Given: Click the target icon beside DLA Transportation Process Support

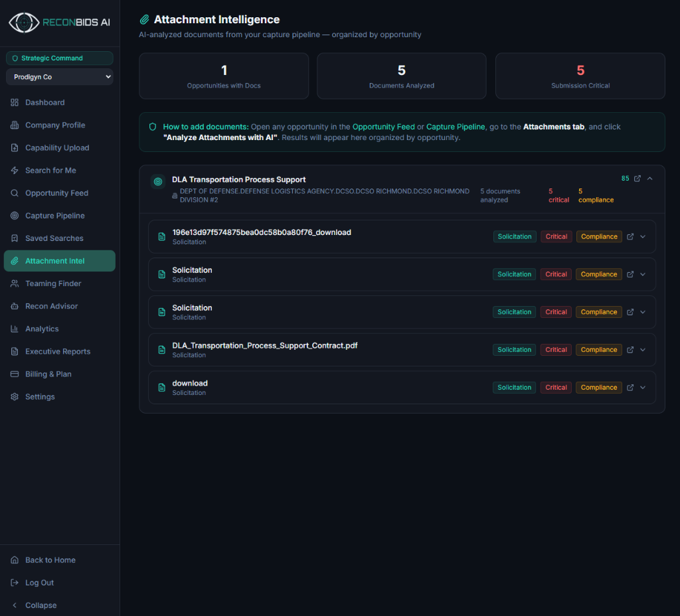Looking at the screenshot, I should click(158, 182).
